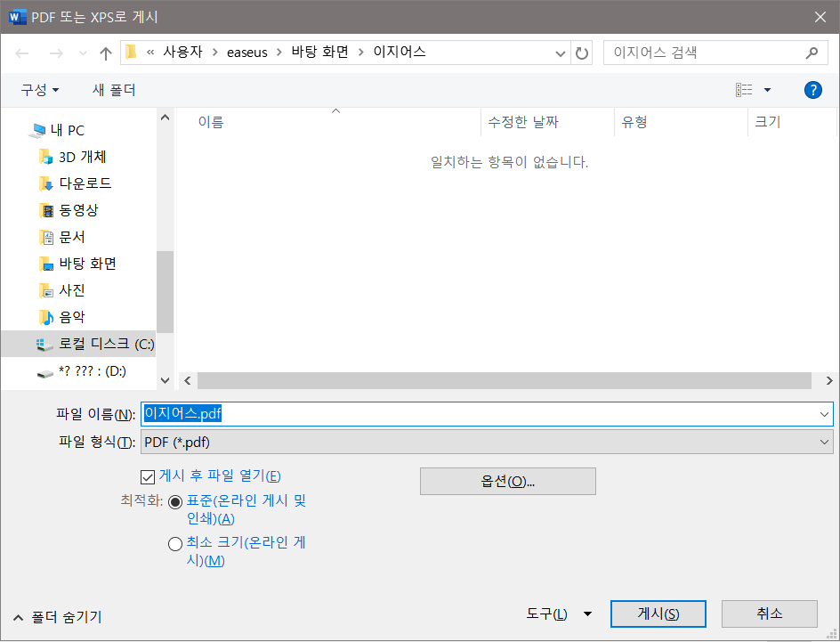Screen dimensions: 840x642
Task: Toggle the 게시 후 파일 열기 checkbox
Action: [x=148, y=476]
